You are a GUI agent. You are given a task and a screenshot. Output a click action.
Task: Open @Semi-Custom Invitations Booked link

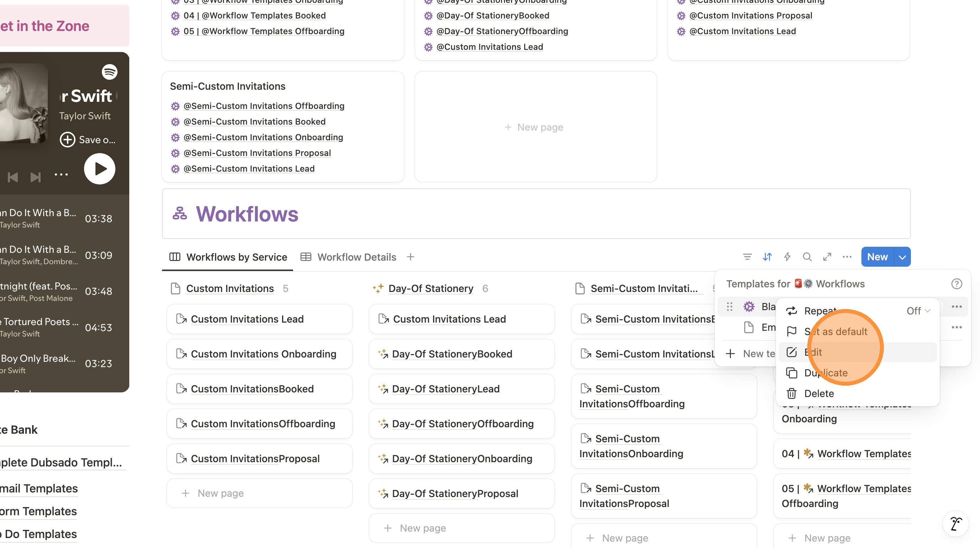click(254, 121)
